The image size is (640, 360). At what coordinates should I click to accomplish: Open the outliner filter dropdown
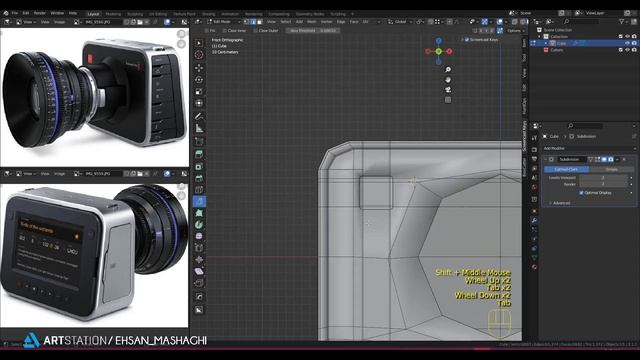point(623,22)
